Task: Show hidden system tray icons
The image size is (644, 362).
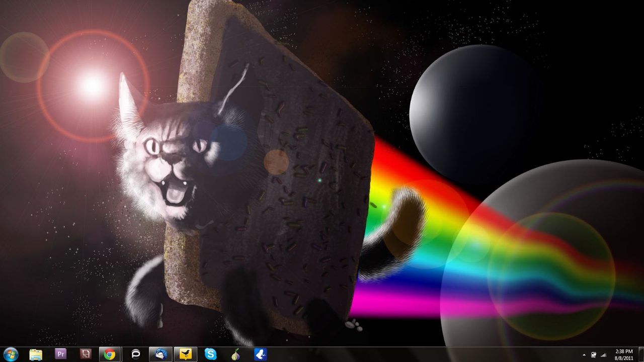Action: [x=584, y=355]
